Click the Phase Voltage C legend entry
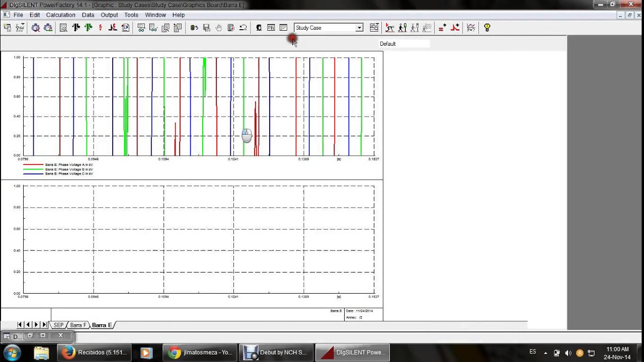Screen dimensions: 644x362 69,173
